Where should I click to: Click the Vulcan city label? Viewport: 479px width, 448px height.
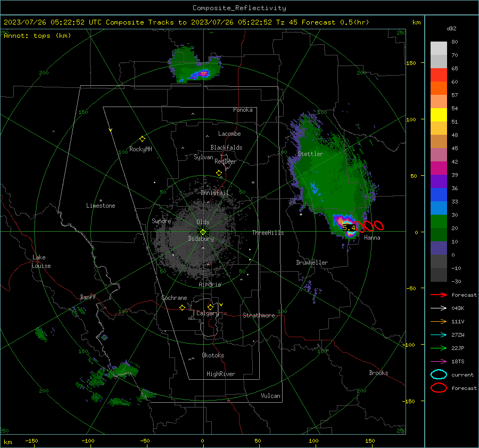pyautogui.click(x=271, y=396)
